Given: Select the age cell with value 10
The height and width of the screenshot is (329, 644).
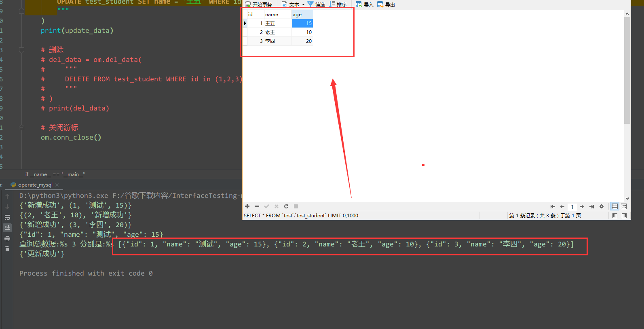Looking at the screenshot, I should point(302,32).
